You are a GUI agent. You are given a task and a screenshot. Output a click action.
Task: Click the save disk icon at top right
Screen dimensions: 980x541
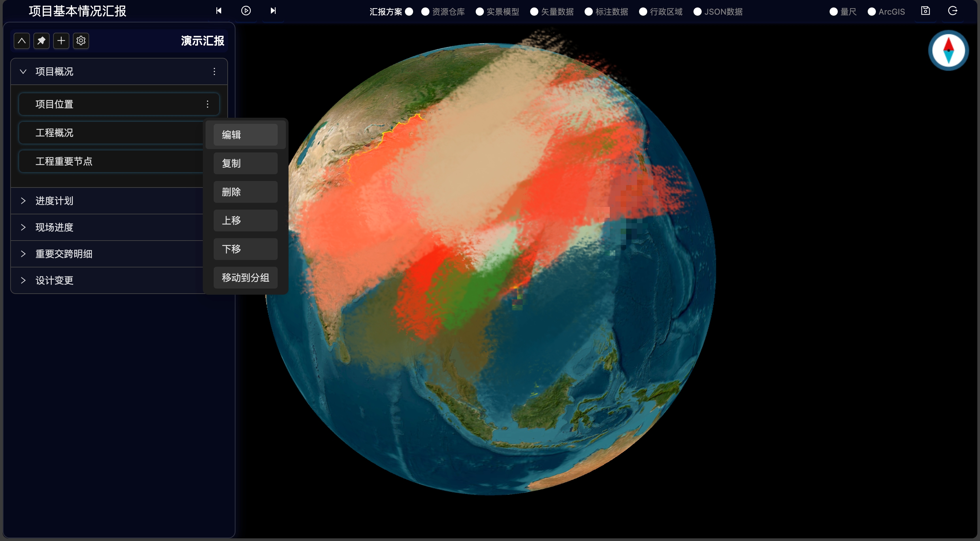[925, 11]
